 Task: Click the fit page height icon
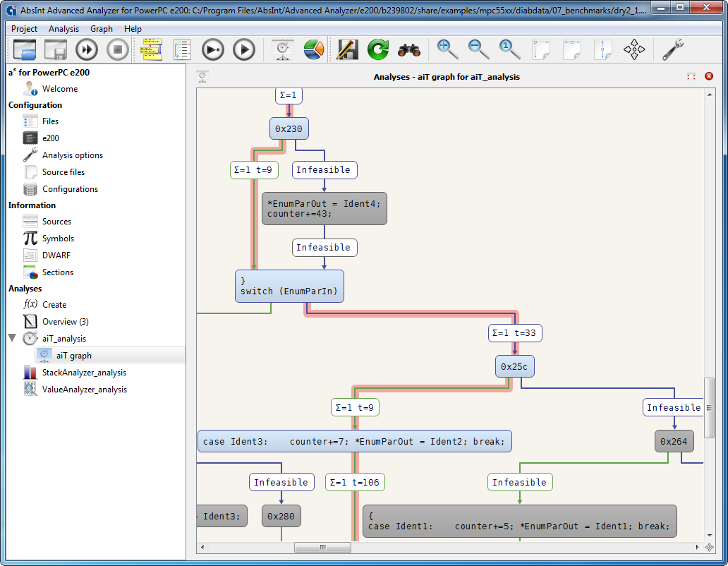coord(603,49)
